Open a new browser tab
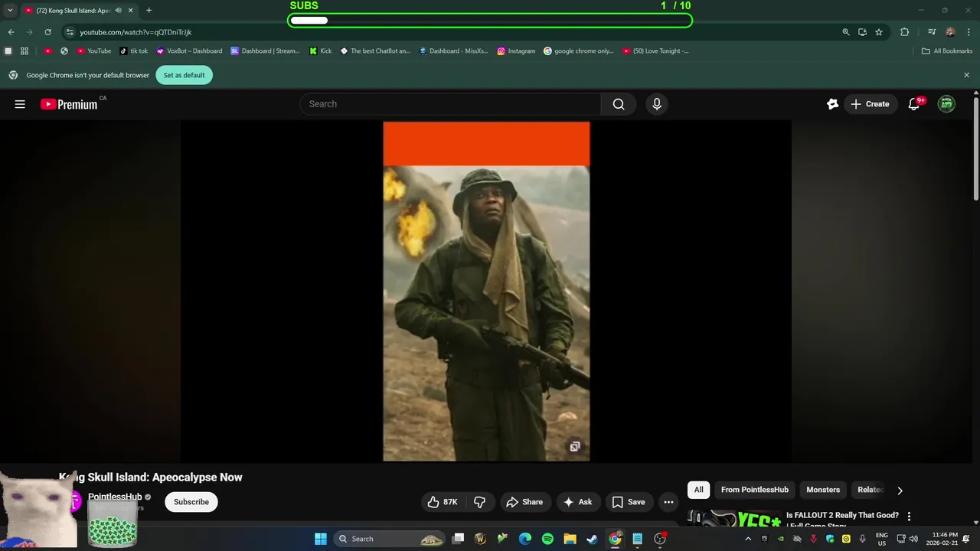Viewport: 980px width, 551px height. pyautogui.click(x=149, y=11)
